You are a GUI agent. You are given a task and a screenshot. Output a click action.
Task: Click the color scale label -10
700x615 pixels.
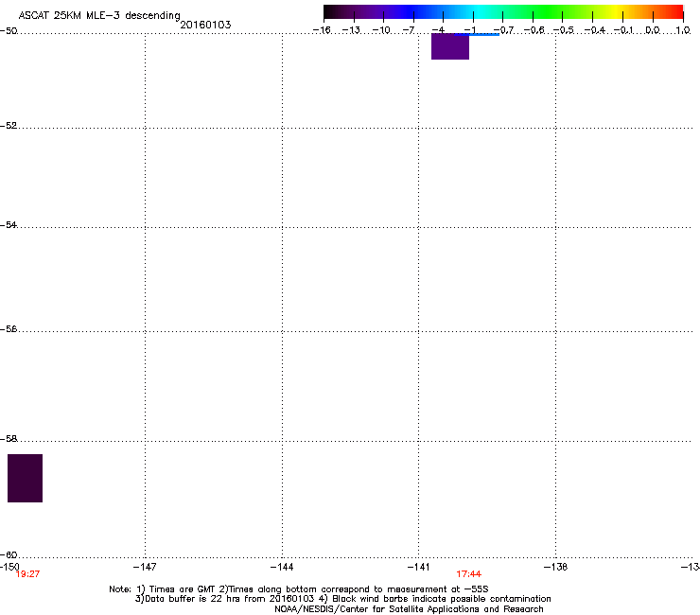tap(381, 30)
